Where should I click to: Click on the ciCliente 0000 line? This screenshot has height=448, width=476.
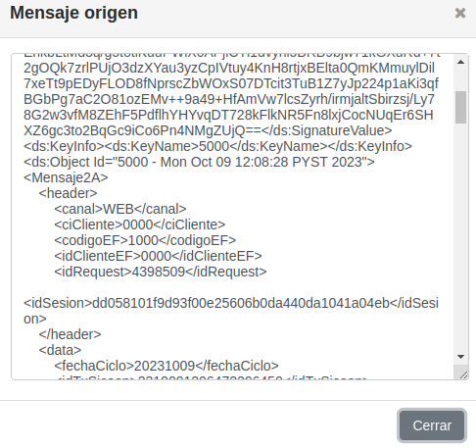point(140,224)
